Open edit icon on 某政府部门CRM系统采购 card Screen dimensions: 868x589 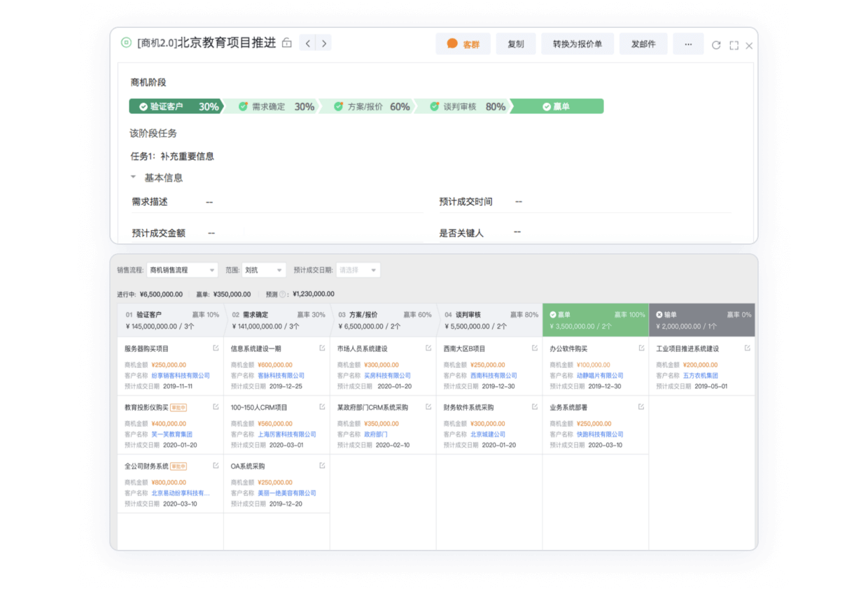pos(428,406)
